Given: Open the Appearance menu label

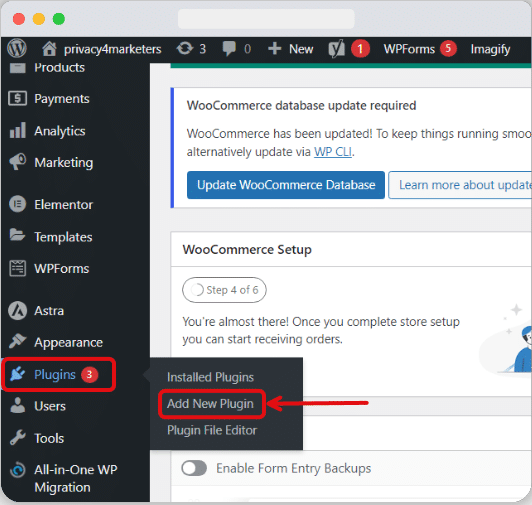Looking at the screenshot, I should [68, 343].
